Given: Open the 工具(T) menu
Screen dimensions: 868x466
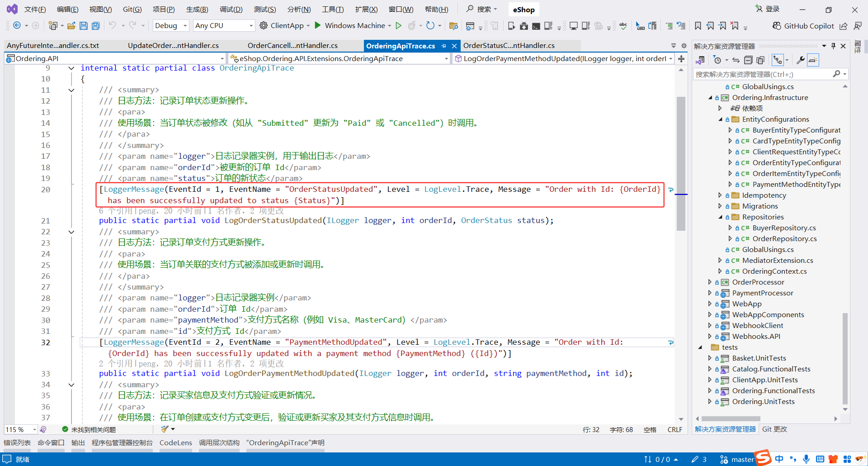Looking at the screenshot, I should [x=333, y=10].
